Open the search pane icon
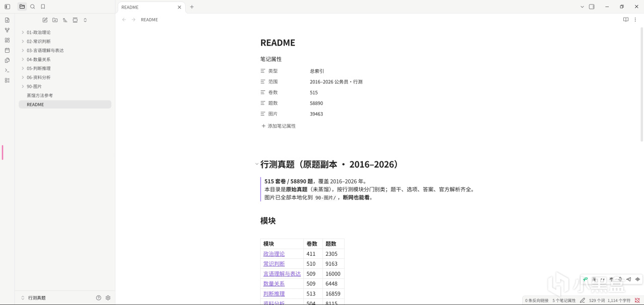644x305 pixels. [33, 7]
